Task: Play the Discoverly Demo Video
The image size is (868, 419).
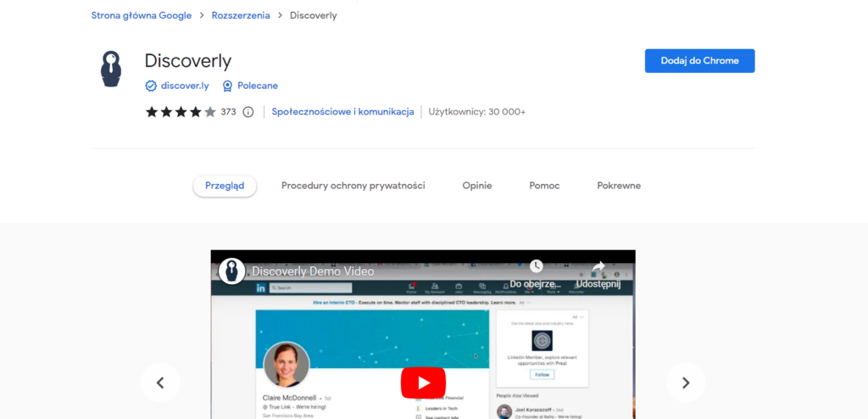Action: click(x=423, y=383)
